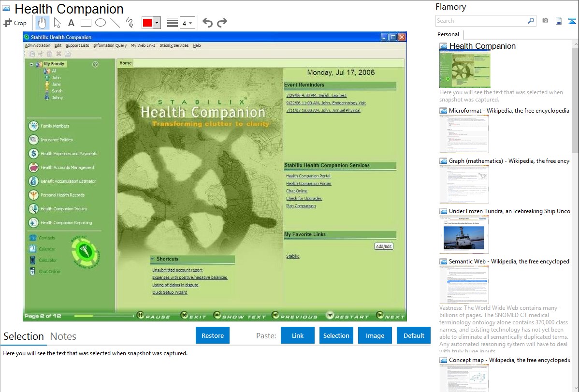Viewport: 579px width, 392px height.
Task: Click the Contacts phone icon
Action: 32,238
